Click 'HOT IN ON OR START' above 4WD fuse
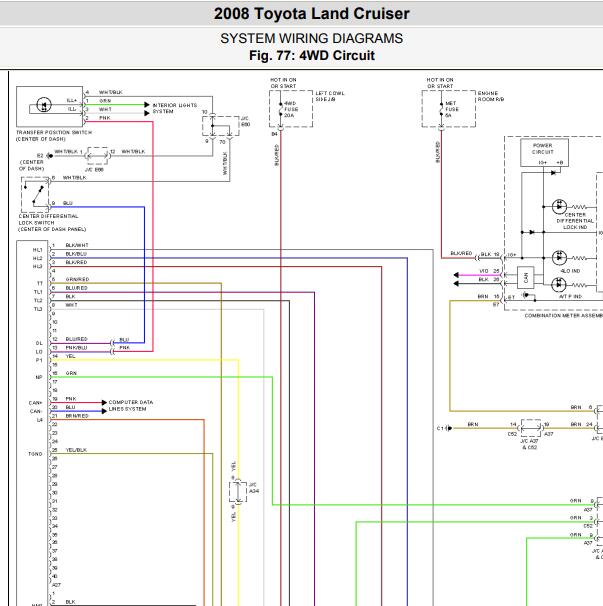 point(283,83)
